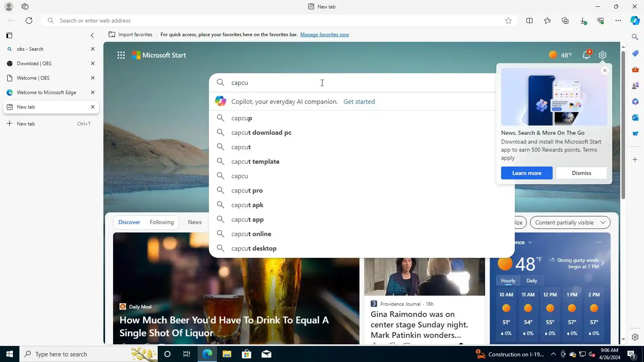This screenshot has width=644, height=362.
Task: Switch to Welcome | OBS tab
Action: pos(51,78)
